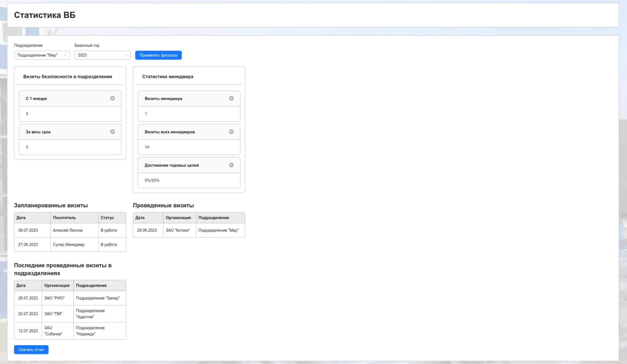Show info for "Визиты всех менеджеров"
This screenshot has height=364, width=627.
tap(231, 132)
